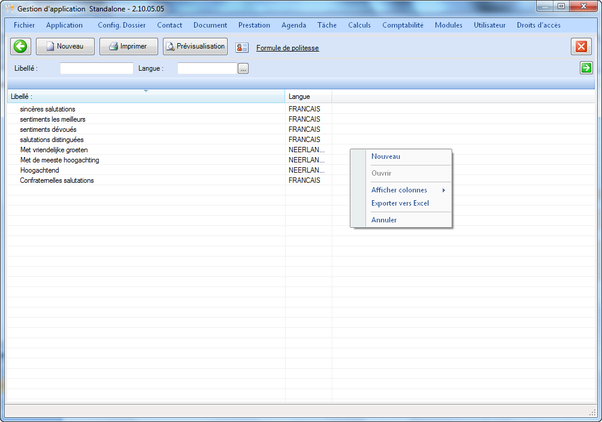
Task: Click the green back arrow icon
Action: pos(20,46)
